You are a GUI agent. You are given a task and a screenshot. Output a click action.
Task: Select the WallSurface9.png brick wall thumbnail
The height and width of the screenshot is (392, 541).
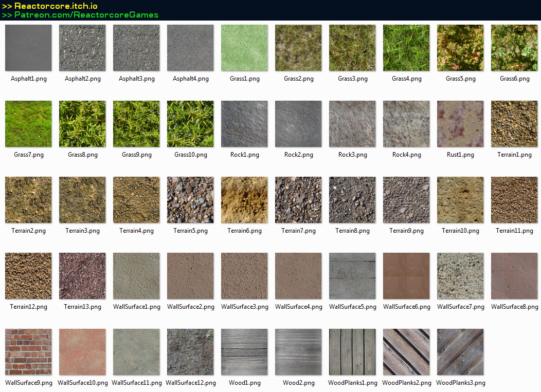tap(28, 352)
